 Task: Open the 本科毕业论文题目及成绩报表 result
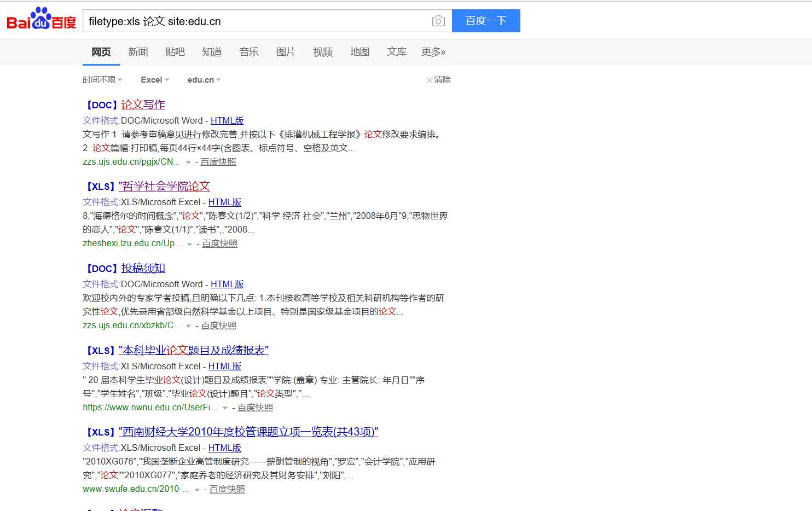[194, 350]
